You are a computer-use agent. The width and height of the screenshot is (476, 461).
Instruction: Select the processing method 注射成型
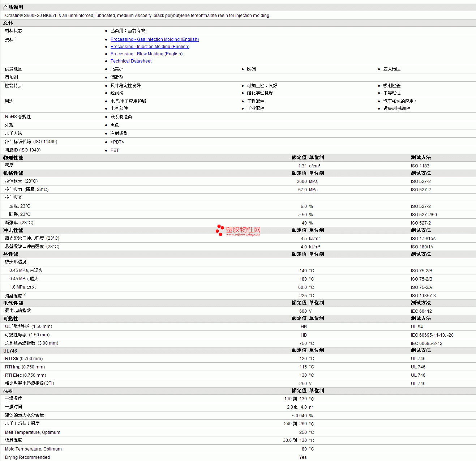119,133
